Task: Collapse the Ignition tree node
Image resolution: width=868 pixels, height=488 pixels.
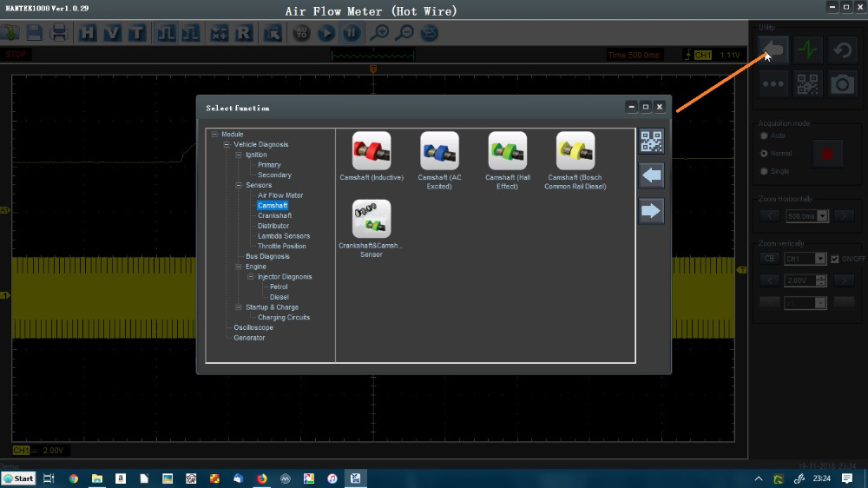Action: 239,155
